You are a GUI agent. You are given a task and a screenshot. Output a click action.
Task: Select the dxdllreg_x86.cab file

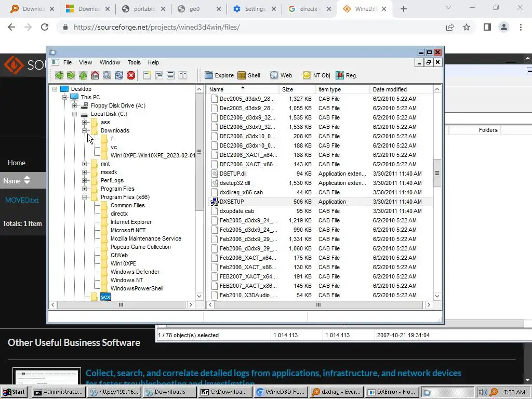point(241,192)
